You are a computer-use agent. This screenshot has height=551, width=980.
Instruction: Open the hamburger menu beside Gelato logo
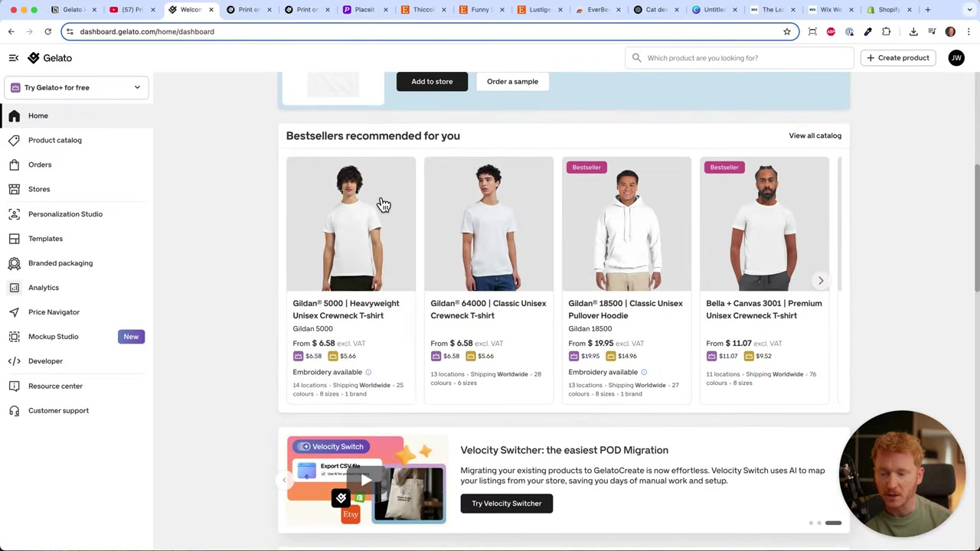(13, 58)
